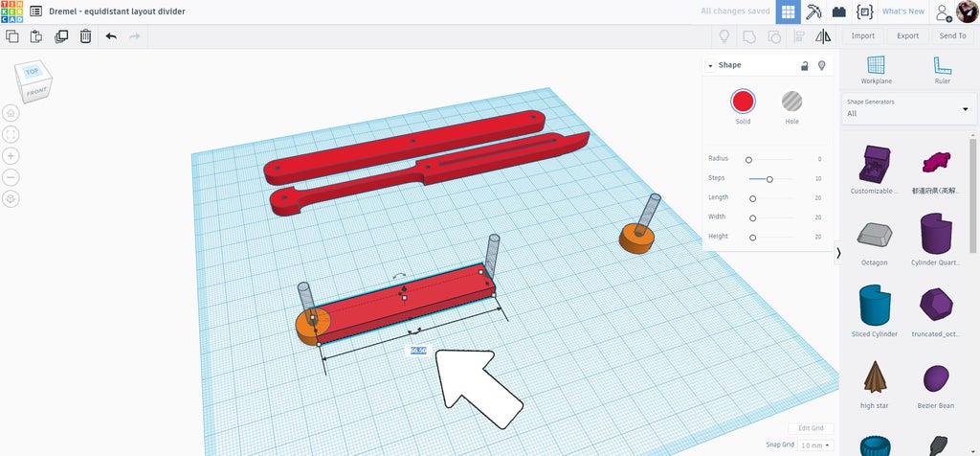Adjust the Steps slider
Screen dimensions: 980x456
pos(769,179)
